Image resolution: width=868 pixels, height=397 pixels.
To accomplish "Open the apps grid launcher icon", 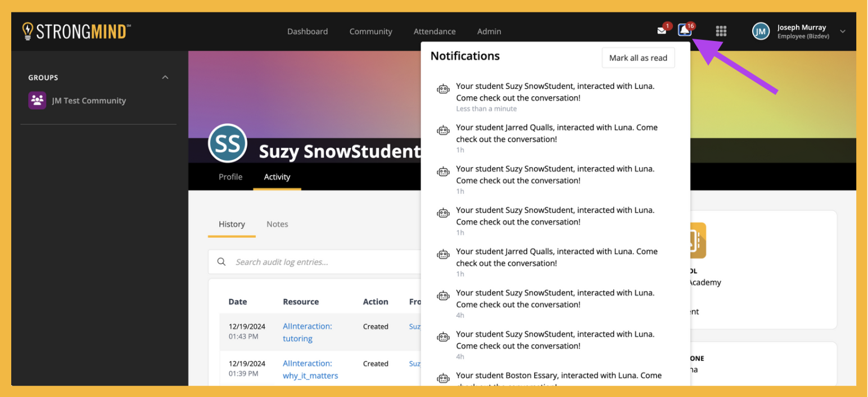I will click(x=721, y=31).
